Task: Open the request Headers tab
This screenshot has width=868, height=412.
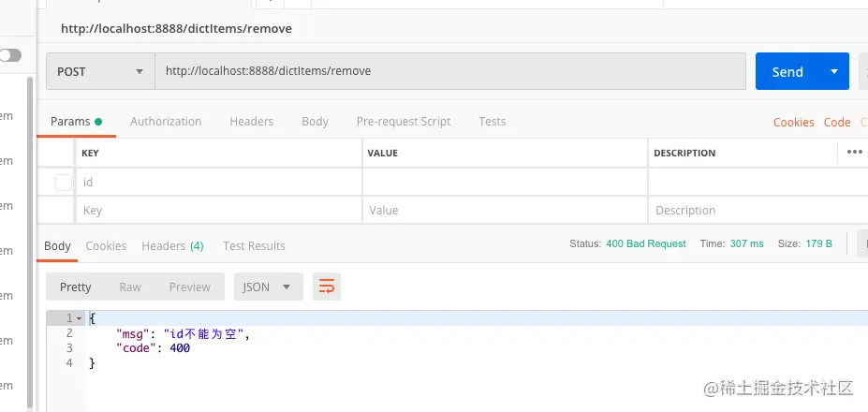Action: click(x=251, y=122)
